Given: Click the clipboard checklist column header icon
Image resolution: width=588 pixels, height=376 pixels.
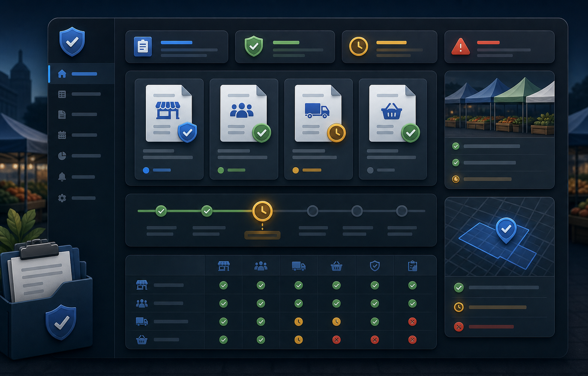Looking at the screenshot, I should (412, 266).
